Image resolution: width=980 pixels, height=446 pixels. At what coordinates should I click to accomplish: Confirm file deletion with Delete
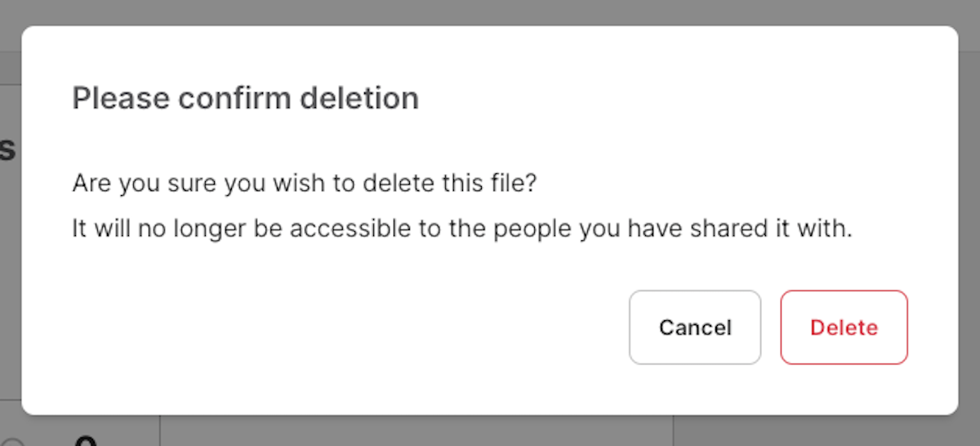(x=844, y=328)
